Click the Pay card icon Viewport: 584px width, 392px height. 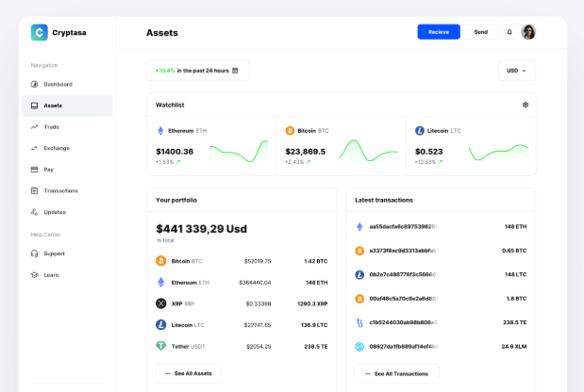(34, 170)
